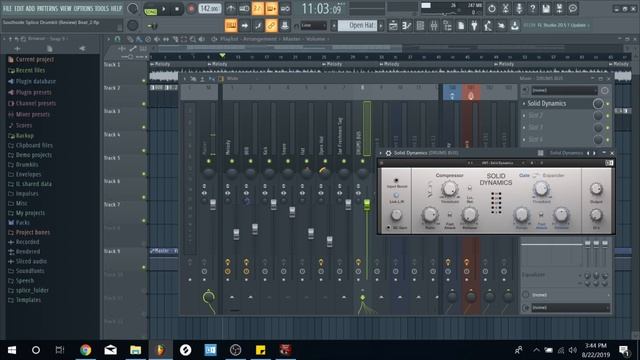Image resolution: width=640 pixels, height=360 pixels.
Task: Toggle Input Boost button in Solid Dynamics
Action: [x=396, y=180]
